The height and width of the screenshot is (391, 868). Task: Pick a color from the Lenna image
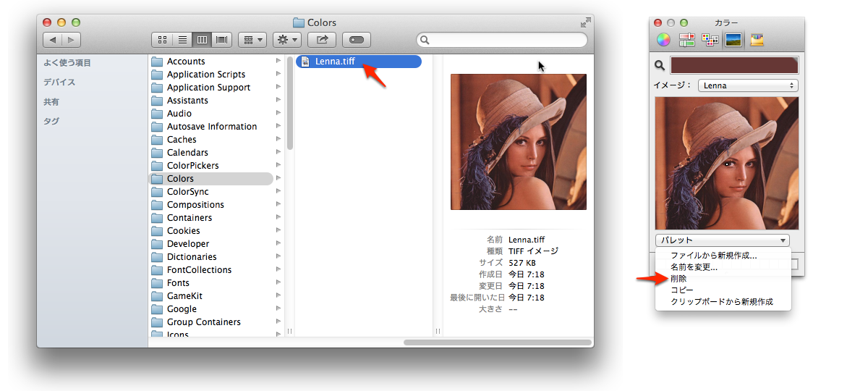727,164
